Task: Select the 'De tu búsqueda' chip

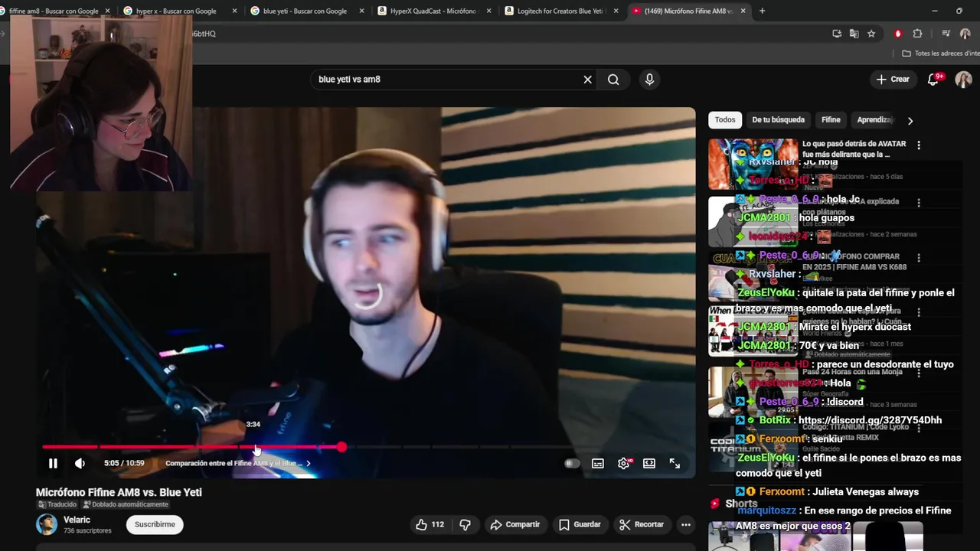Action: click(x=778, y=120)
